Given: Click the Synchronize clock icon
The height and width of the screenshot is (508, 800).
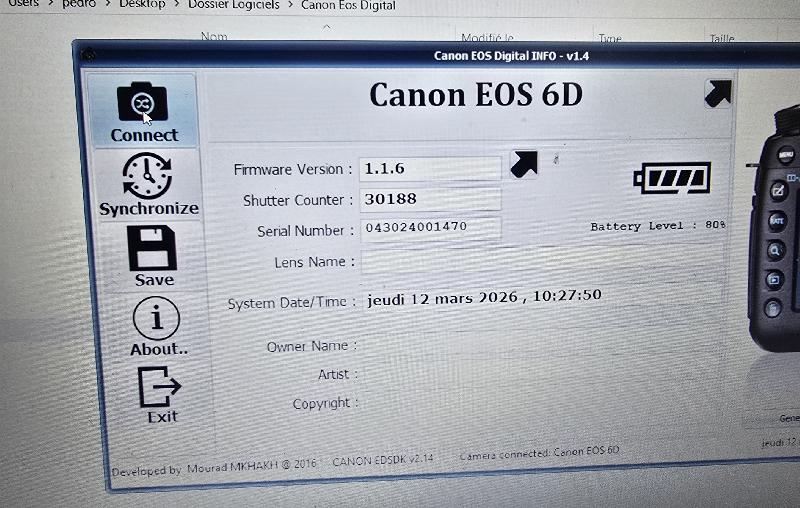Looking at the screenshot, I should (x=147, y=176).
